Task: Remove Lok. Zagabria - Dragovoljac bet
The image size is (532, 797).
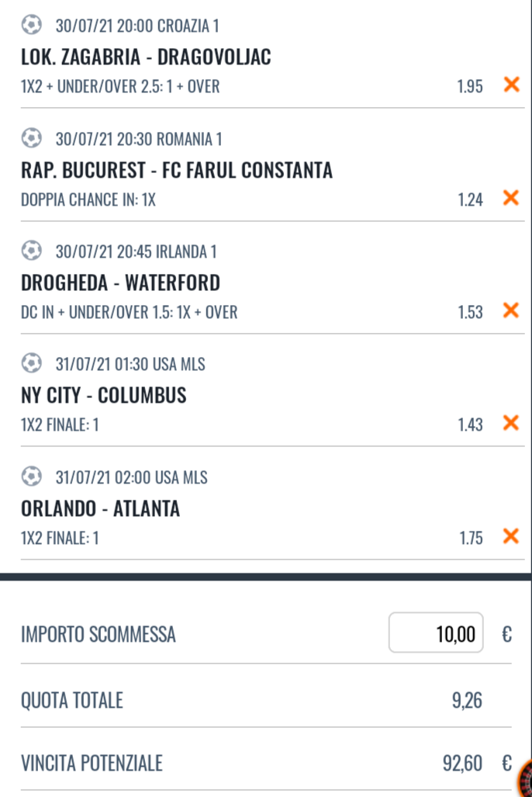Action: [x=511, y=85]
